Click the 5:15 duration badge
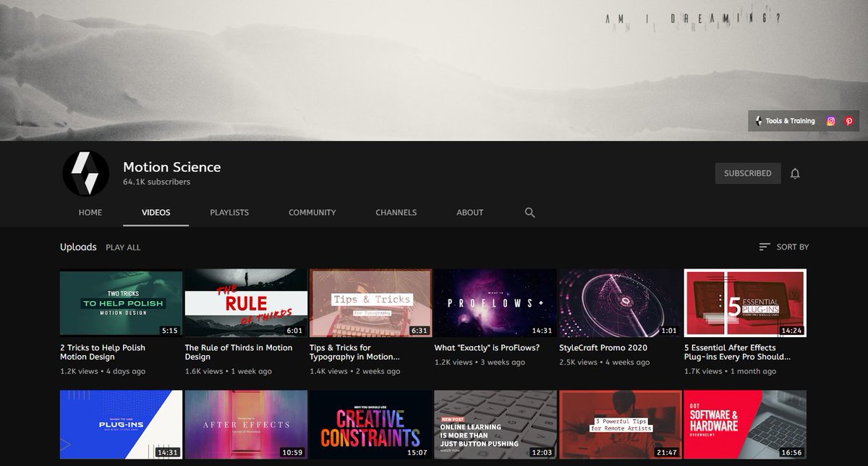This screenshot has height=466, width=868. (x=170, y=331)
